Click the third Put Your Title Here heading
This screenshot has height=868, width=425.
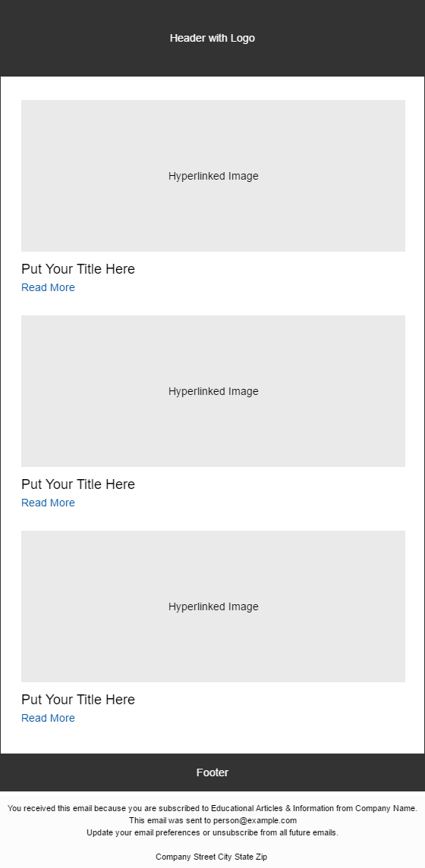click(78, 700)
